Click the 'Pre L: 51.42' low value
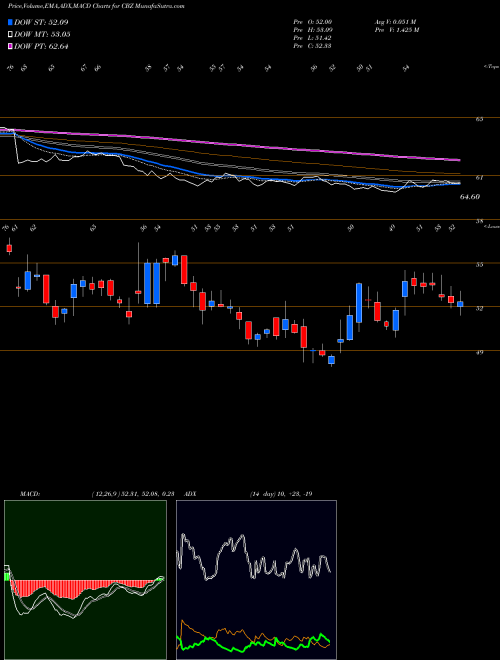This screenshot has height=660, width=500. pos(313,38)
